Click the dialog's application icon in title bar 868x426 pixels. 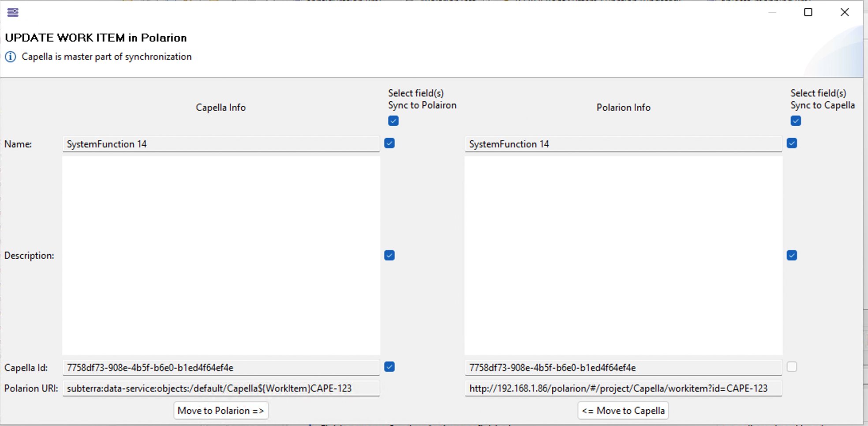13,12
